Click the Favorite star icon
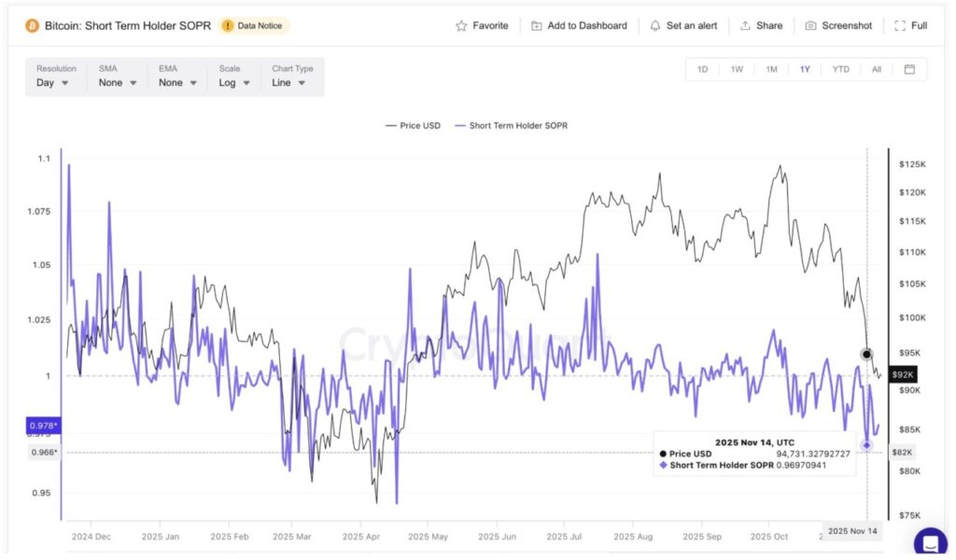The width and height of the screenshot is (956, 560). click(461, 26)
